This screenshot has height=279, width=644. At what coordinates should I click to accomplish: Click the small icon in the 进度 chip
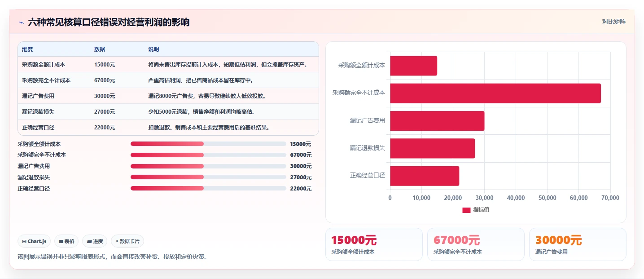(89, 241)
